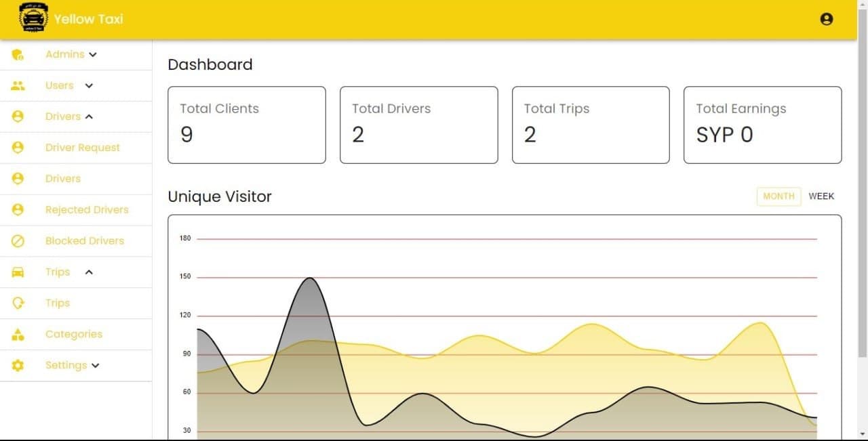Viewport: 868px width, 441px height.
Task: Expand the Settings menu chevron
Action: pyautogui.click(x=95, y=366)
